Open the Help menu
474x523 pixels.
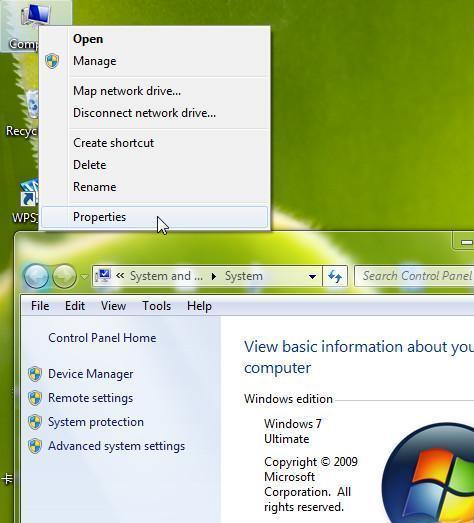(199, 306)
